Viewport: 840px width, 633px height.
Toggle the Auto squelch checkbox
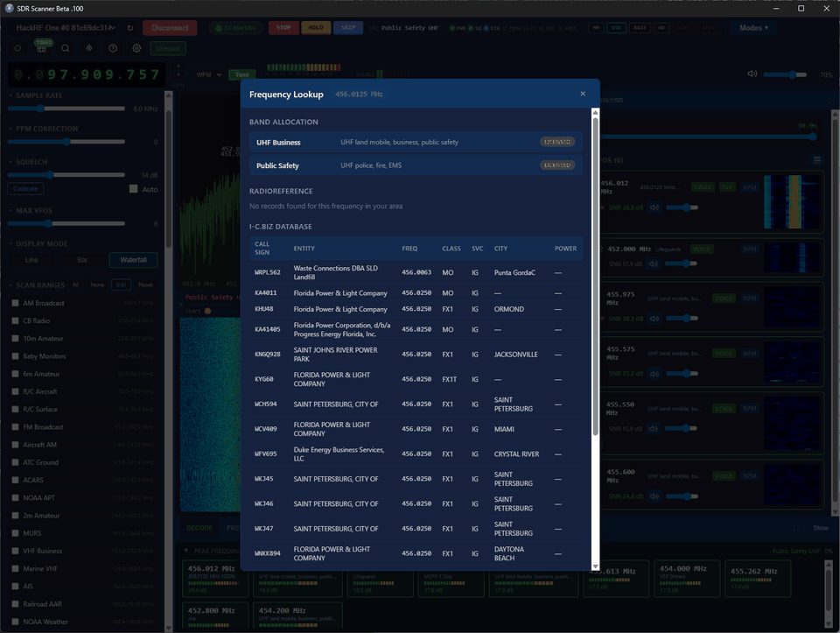click(133, 189)
